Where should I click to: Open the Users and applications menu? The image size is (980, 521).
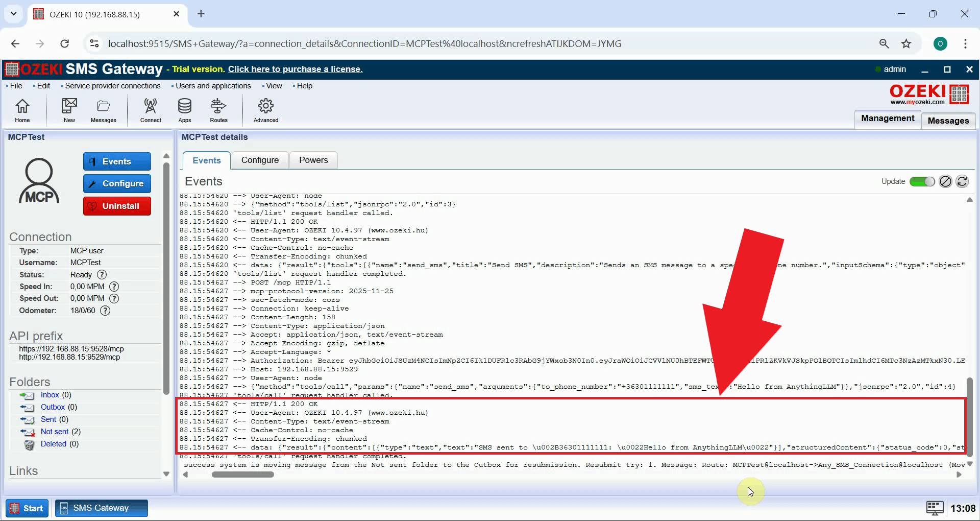click(213, 86)
